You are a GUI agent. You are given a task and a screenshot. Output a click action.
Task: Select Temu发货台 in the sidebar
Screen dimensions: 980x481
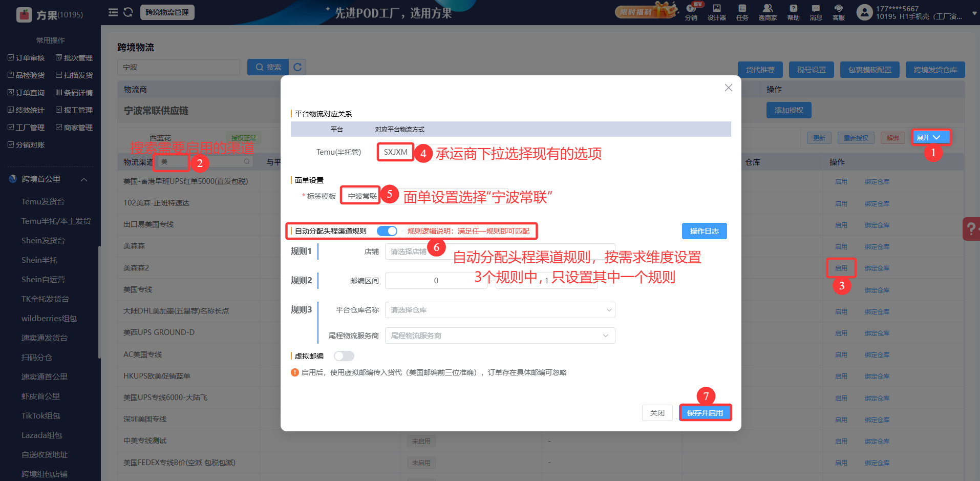pos(43,202)
